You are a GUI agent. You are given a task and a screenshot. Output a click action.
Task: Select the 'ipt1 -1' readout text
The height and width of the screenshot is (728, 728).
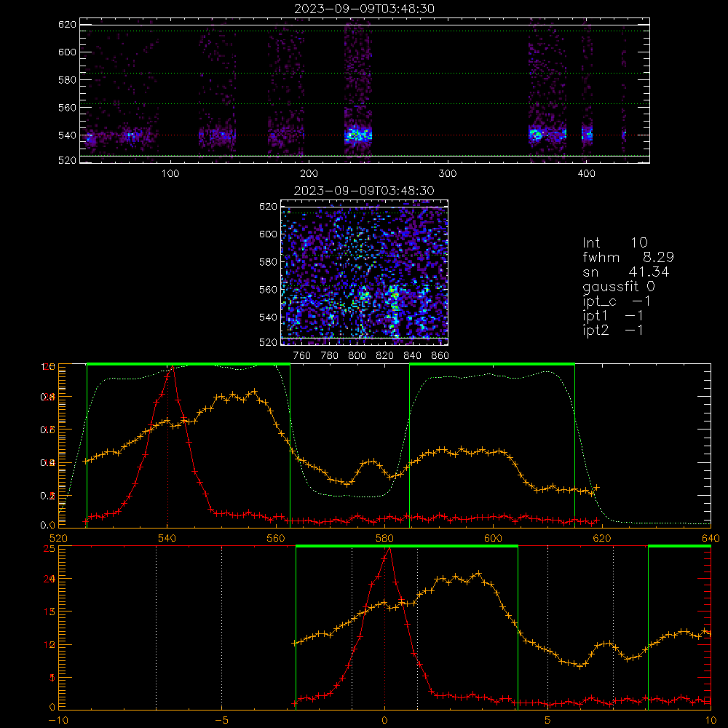(613, 316)
